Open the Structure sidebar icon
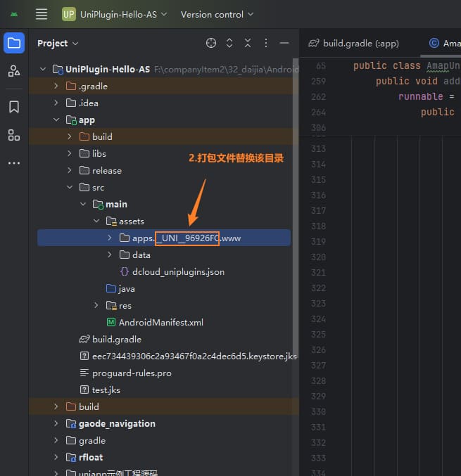461x476 pixels. [14, 135]
